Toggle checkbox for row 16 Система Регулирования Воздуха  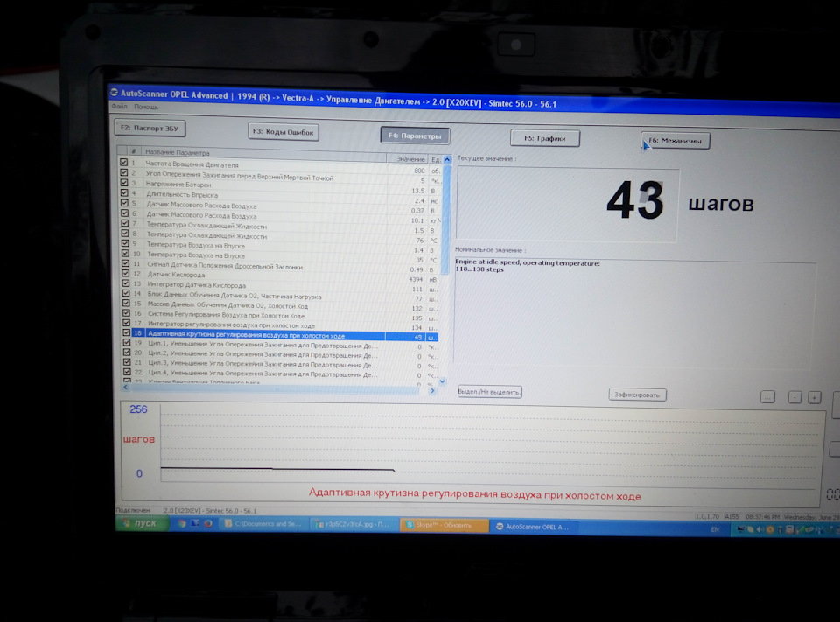coord(126,313)
